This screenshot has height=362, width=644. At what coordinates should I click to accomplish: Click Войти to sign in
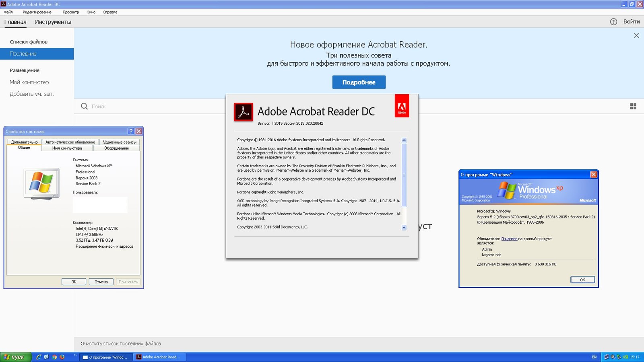coord(632,22)
